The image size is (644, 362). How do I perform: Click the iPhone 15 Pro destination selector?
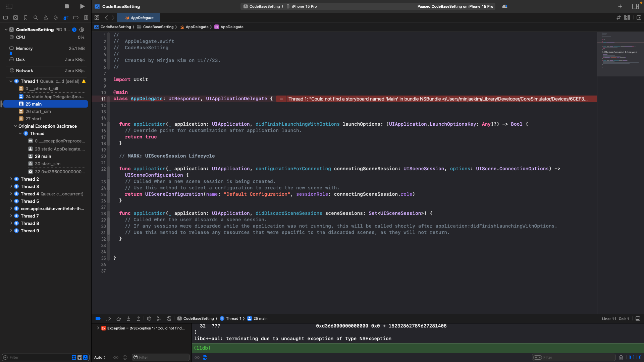pyautogui.click(x=304, y=6)
